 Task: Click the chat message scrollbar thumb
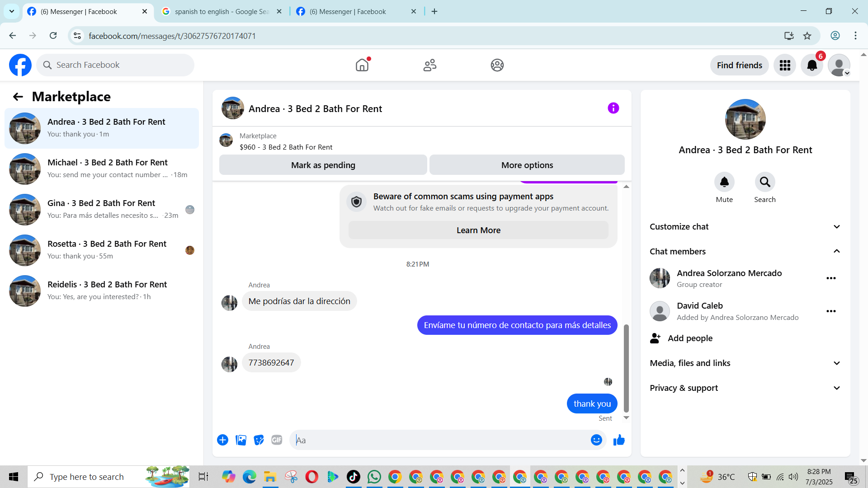626,368
